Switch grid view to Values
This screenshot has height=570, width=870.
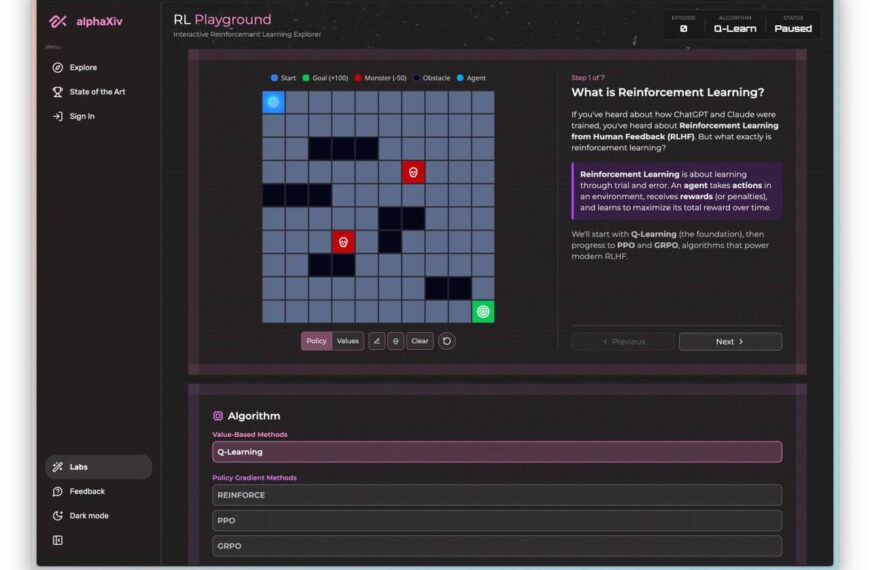(x=348, y=341)
